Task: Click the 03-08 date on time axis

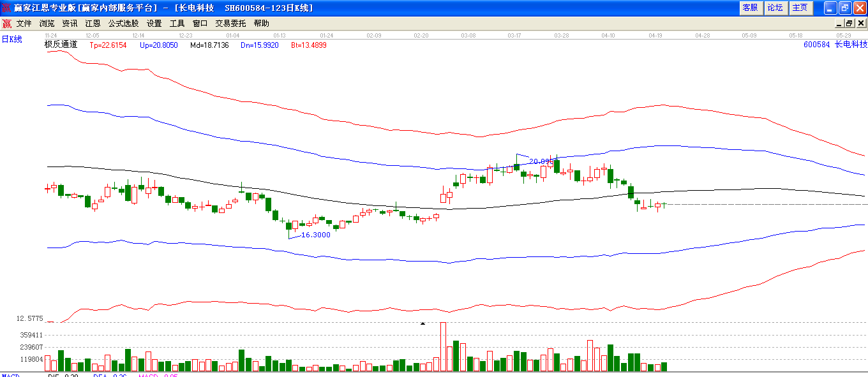Action: pos(468,35)
